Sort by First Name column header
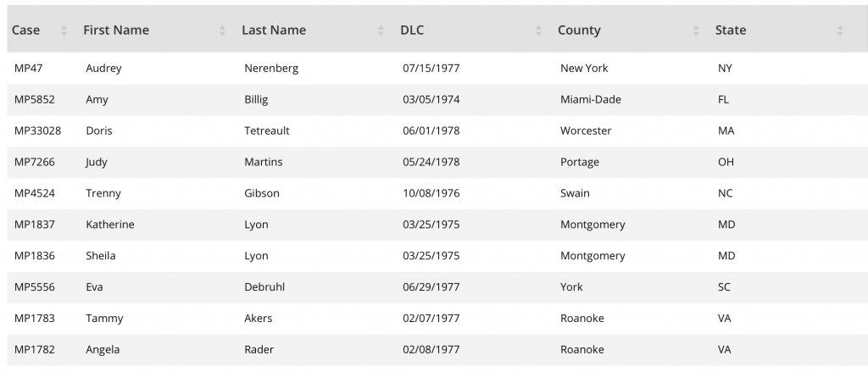 click(x=116, y=31)
